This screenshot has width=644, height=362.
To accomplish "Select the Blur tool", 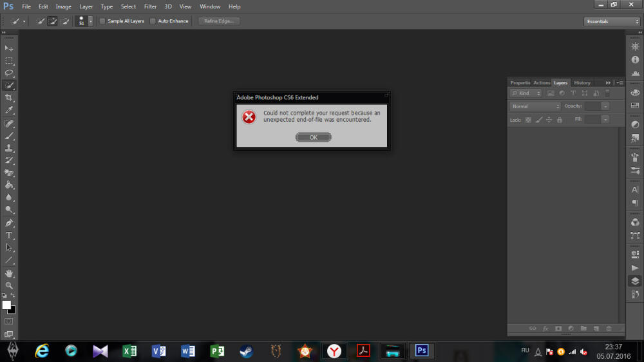I will (x=8, y=198).
